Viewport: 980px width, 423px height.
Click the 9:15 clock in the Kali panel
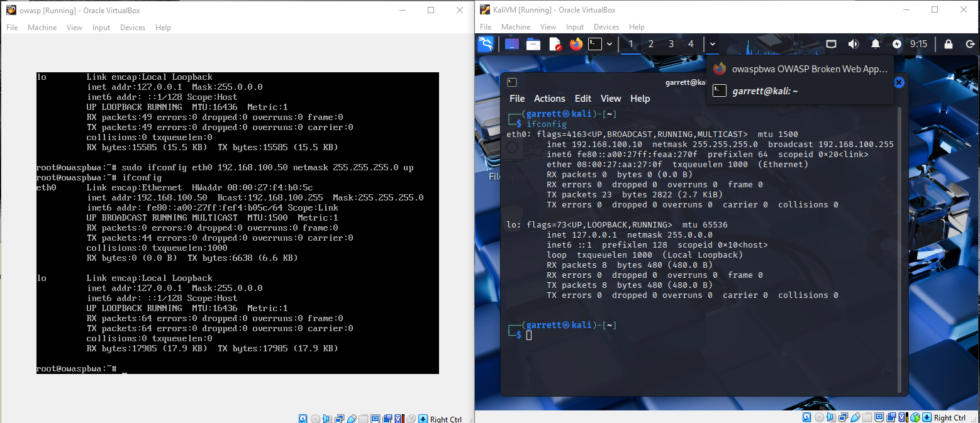[x=918, y=44]
